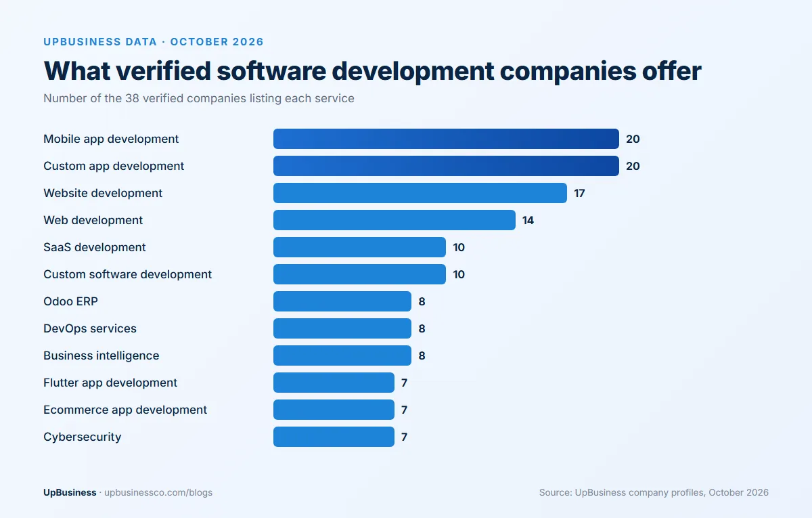The image size is (812, 518).
Task: Click the Ecommerce app development bar
Action: tap(334, 410)
